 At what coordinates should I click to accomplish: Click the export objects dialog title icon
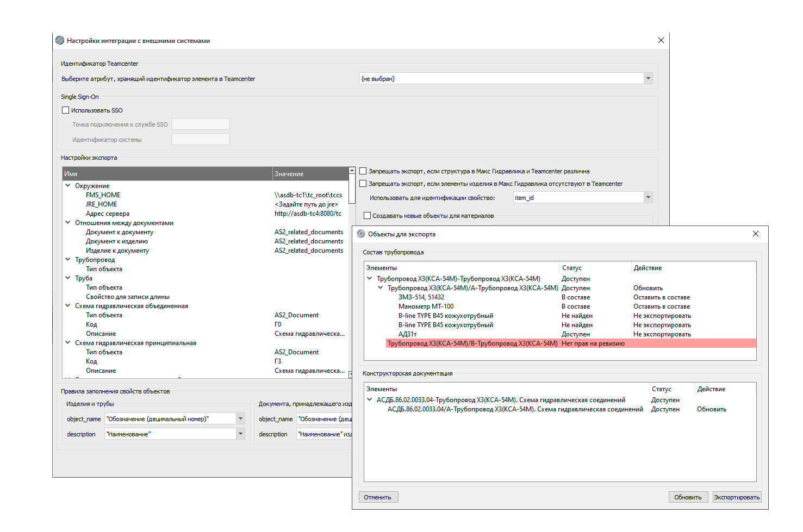pyautogui.click(x=361, y=234)
